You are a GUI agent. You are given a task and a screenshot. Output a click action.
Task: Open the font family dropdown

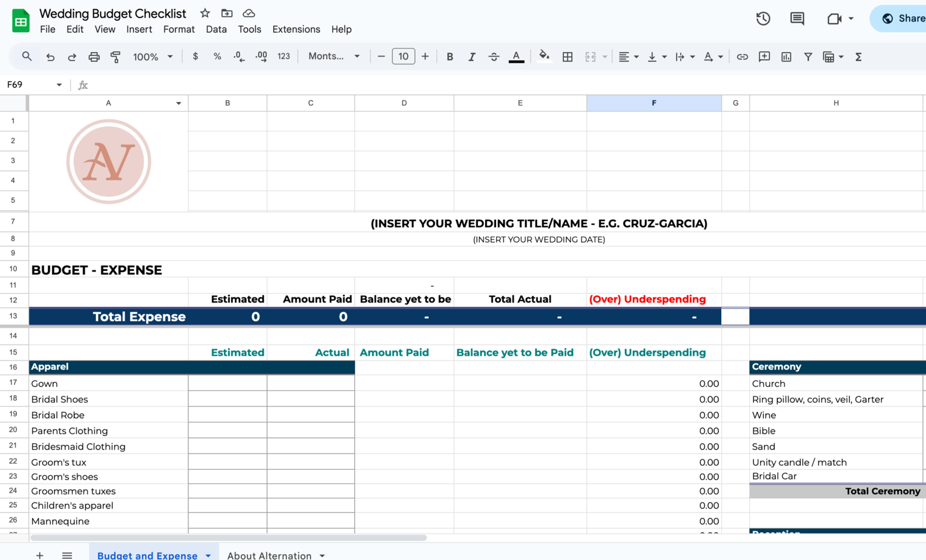333,56
